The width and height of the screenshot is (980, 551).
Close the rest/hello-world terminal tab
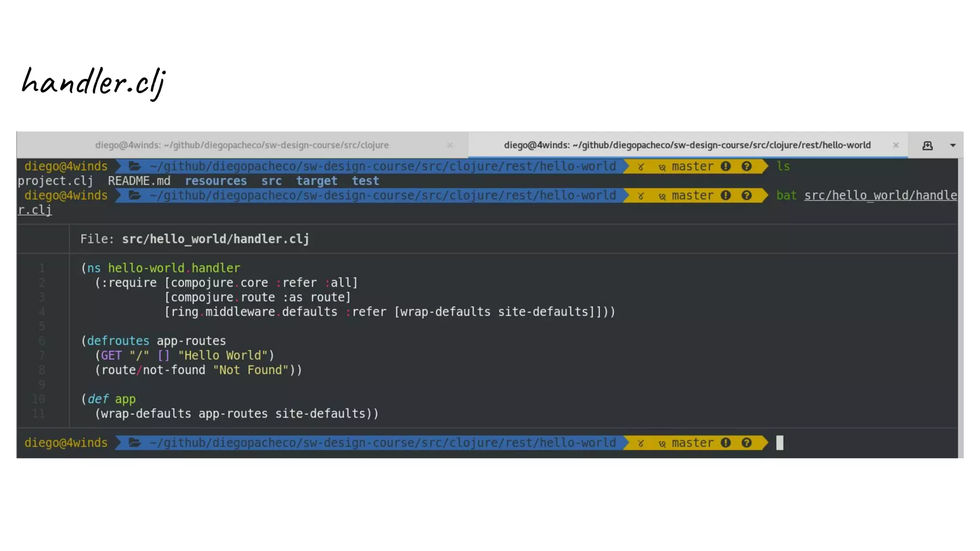896,145
